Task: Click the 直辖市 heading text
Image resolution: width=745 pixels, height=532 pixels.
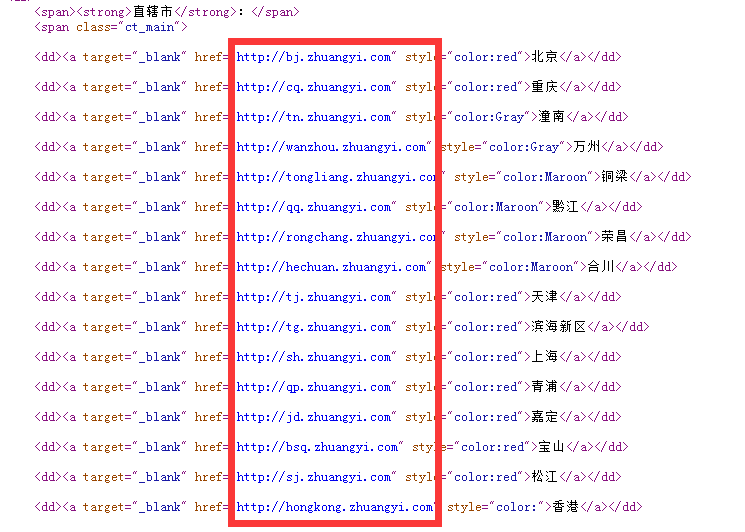Action: (153, 12)
